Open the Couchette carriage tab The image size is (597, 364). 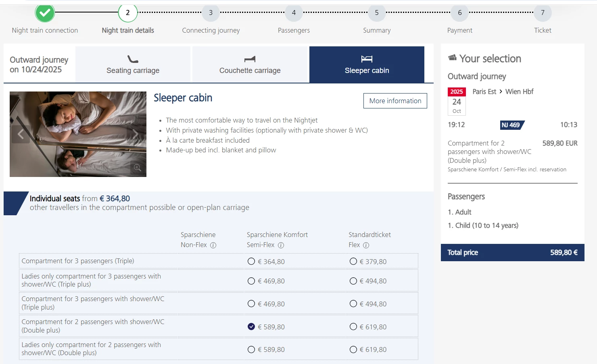pyautogui.click(x=250, y=64)
